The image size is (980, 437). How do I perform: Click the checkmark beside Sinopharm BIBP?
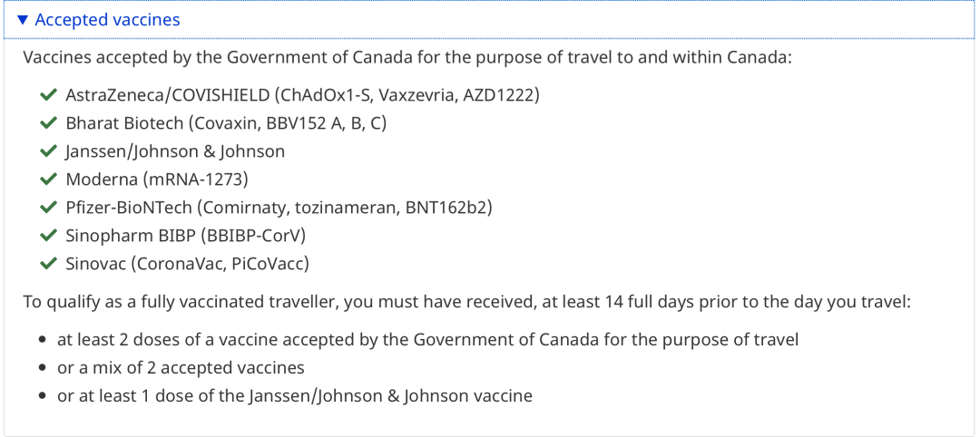pyautogui.click(x=48, y=236)
